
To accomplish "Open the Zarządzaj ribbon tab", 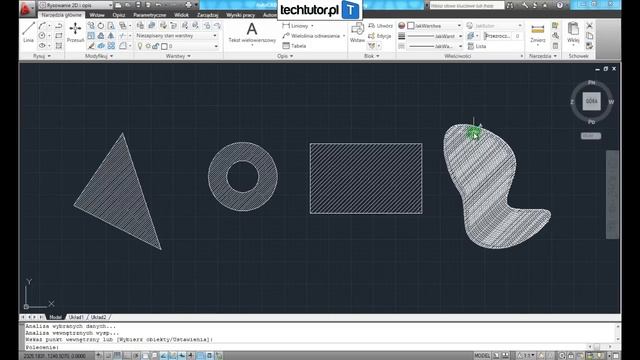I will (207, 15).
